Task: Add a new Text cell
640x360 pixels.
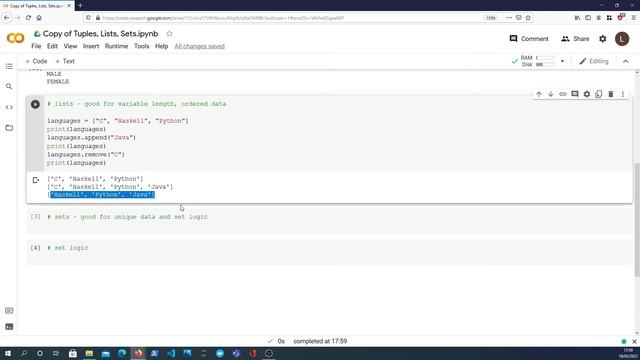Action: coord(65,61)
